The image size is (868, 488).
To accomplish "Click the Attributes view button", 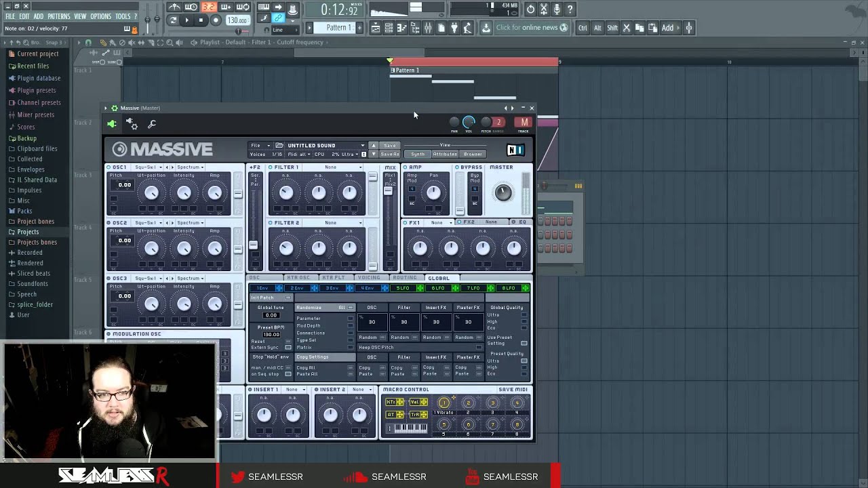I will [445, 154].
